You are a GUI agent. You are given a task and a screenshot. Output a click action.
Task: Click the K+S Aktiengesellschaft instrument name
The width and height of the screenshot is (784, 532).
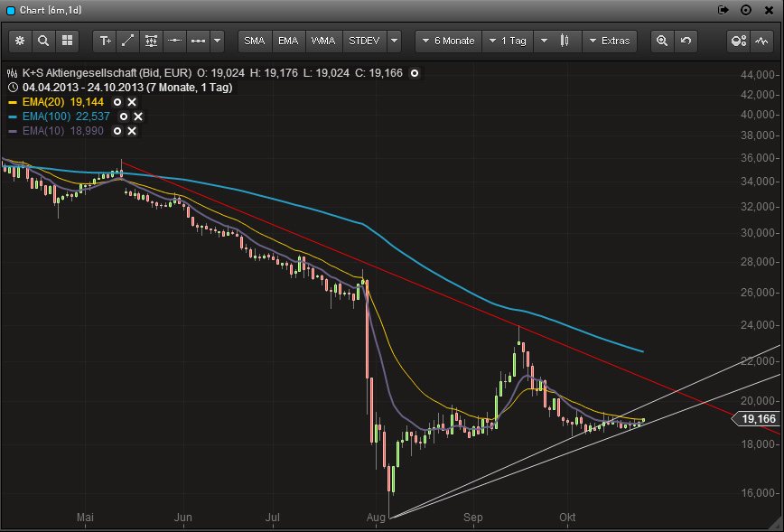coord(107,73)
